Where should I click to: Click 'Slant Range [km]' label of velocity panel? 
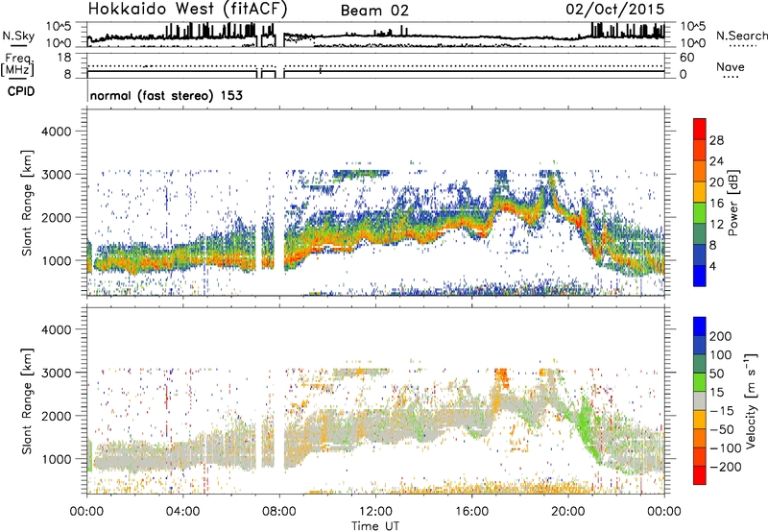click(x=27, y=400)
